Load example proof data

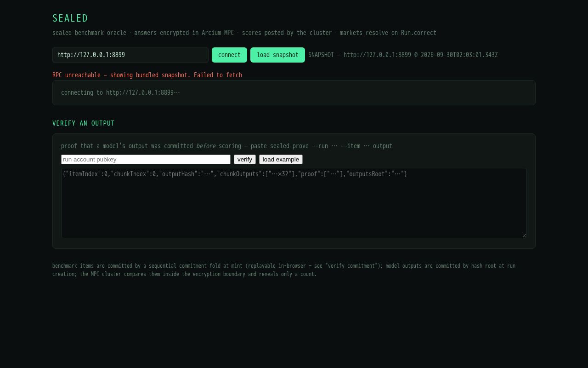tap(281, 159)
